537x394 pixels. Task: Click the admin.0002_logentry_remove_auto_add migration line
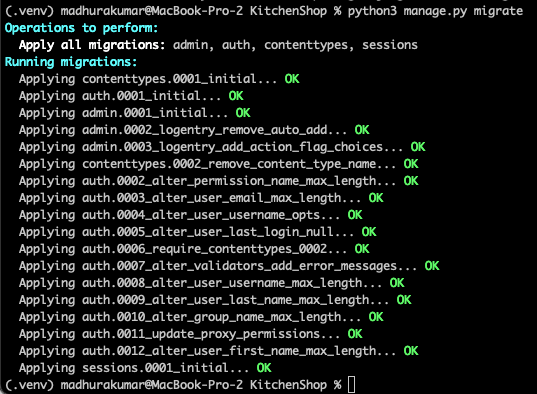click(x=194, y=130)
